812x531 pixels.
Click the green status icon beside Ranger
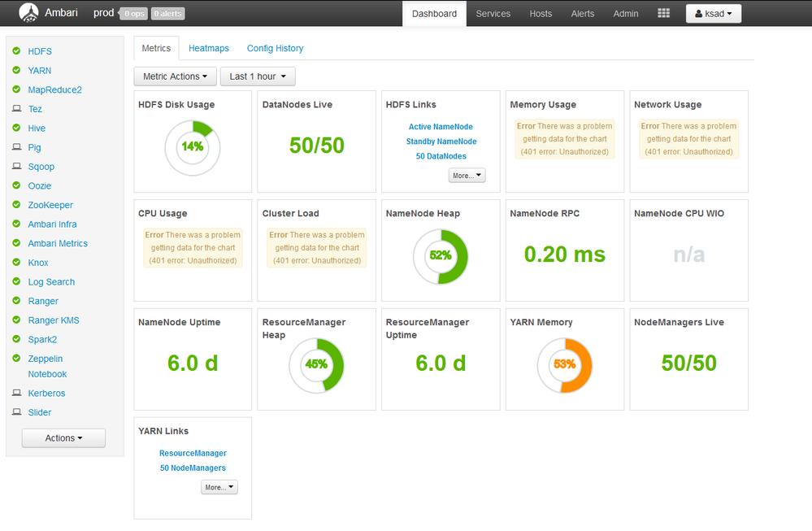coord(16,301)
